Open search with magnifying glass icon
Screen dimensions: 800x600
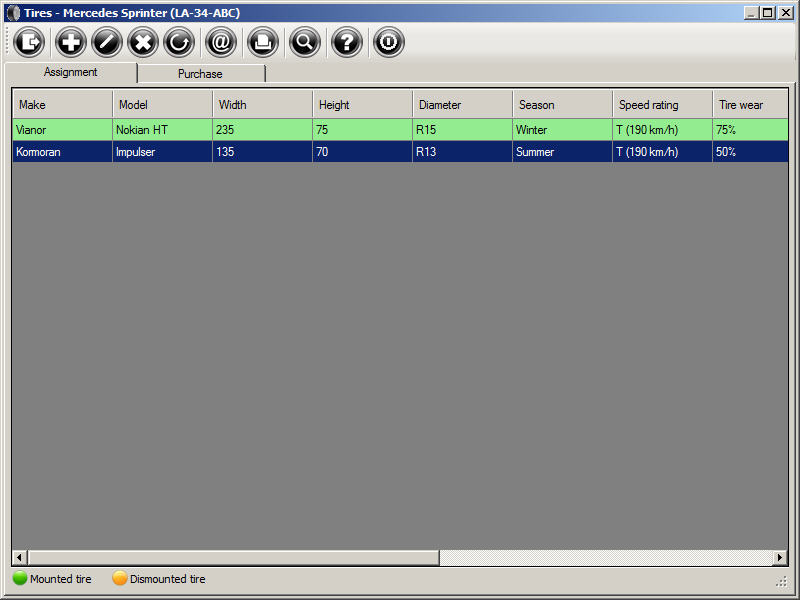coord(304,42)
